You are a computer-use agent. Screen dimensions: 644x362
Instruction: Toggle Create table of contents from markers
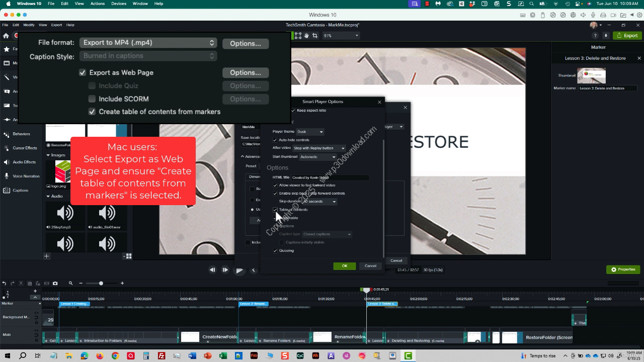(92, 112)
